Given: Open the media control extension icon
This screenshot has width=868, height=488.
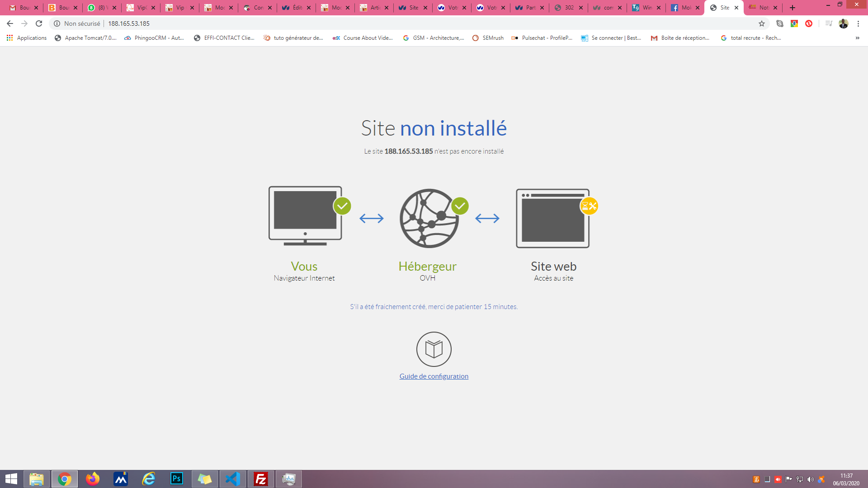Looking at the screenshot, I should click(829, 23).
